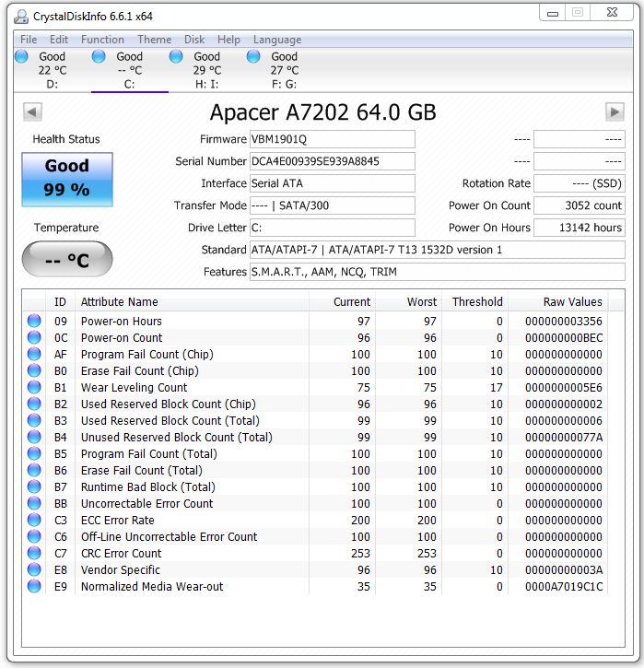
Task: Select the F: G: disk status orb
Action: point(253,56)
